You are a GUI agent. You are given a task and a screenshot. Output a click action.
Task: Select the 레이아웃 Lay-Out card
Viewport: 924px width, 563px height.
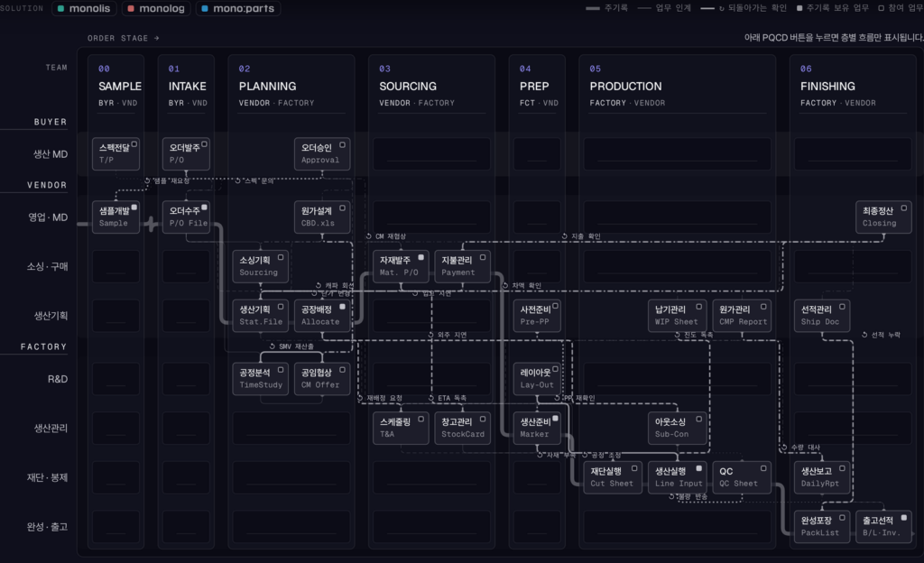pos(537,379)
